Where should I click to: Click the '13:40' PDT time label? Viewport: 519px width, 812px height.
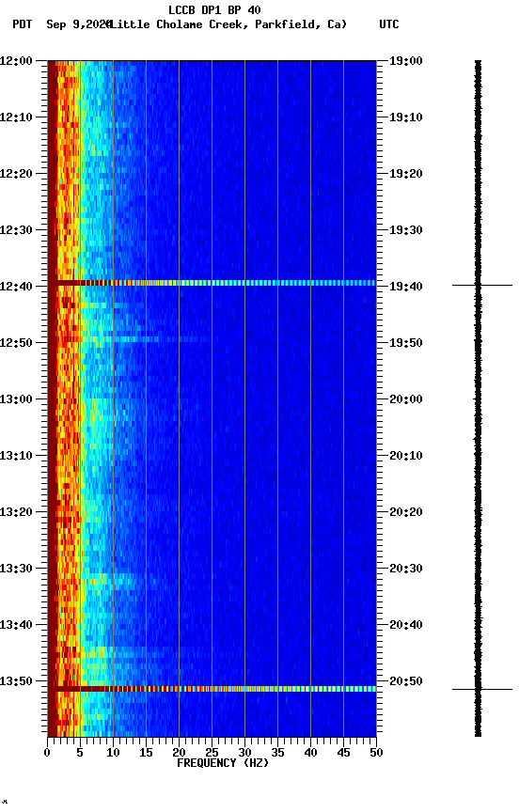pyautogui.click(x=16, y=626)
